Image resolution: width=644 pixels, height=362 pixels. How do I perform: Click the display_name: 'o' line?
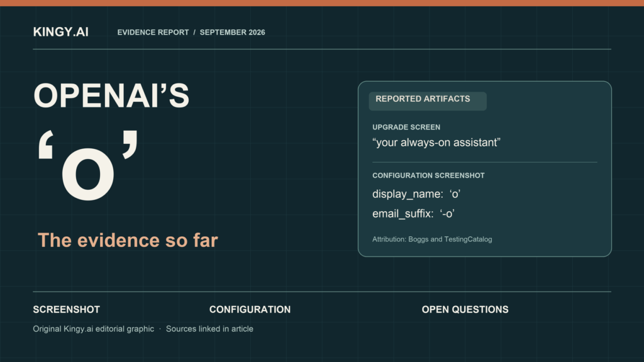pos(416,194)
